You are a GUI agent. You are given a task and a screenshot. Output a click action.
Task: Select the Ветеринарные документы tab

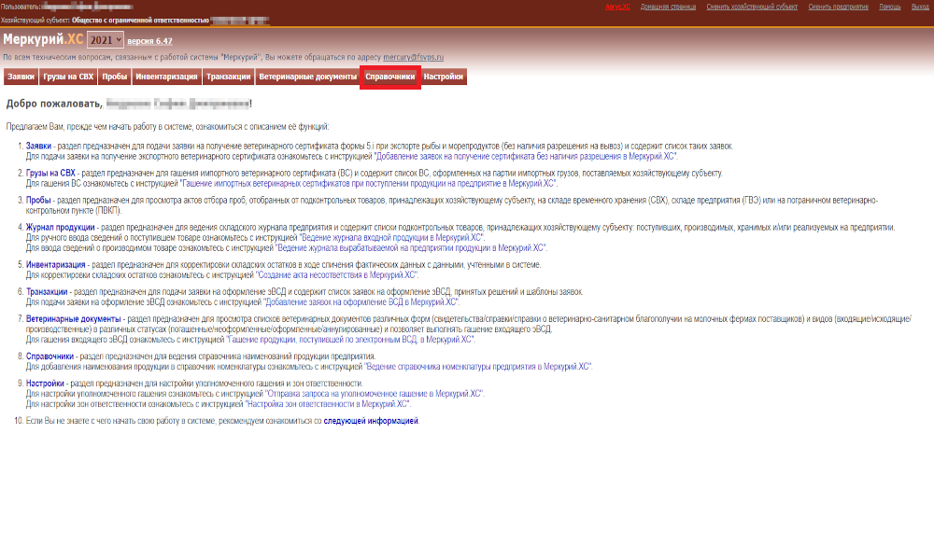pos(307,77)
